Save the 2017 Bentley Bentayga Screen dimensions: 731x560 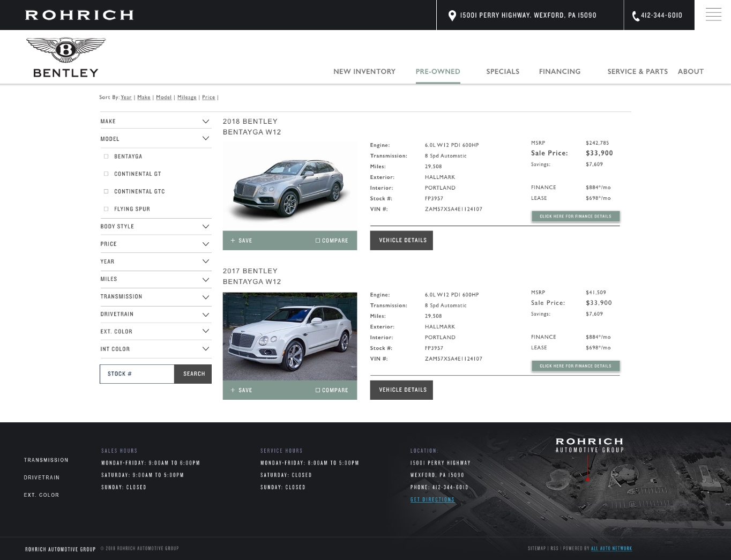(x=241, y=390)
